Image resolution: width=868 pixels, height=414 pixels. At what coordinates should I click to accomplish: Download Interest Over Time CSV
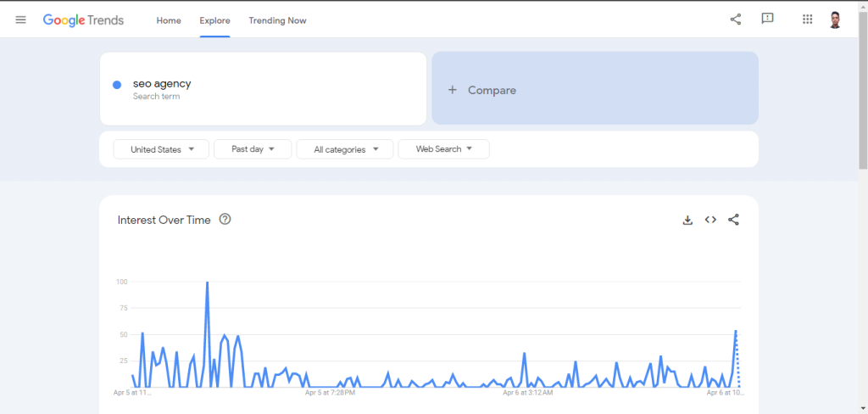[687, 220]
